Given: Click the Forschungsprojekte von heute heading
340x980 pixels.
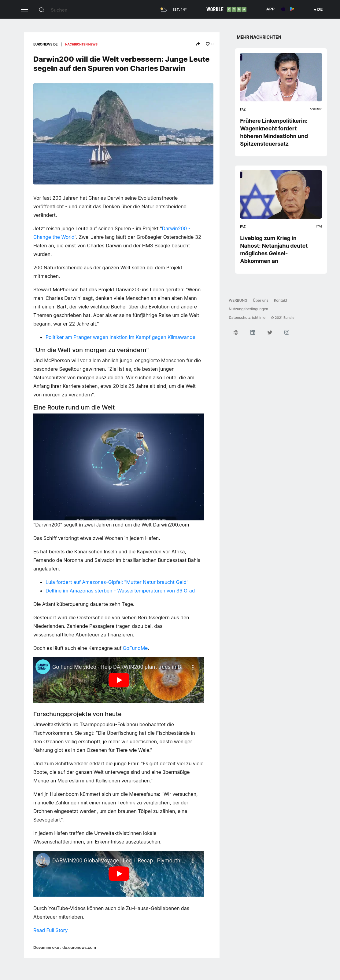Looking at the screenshot, I should click(x=77, y=714).
